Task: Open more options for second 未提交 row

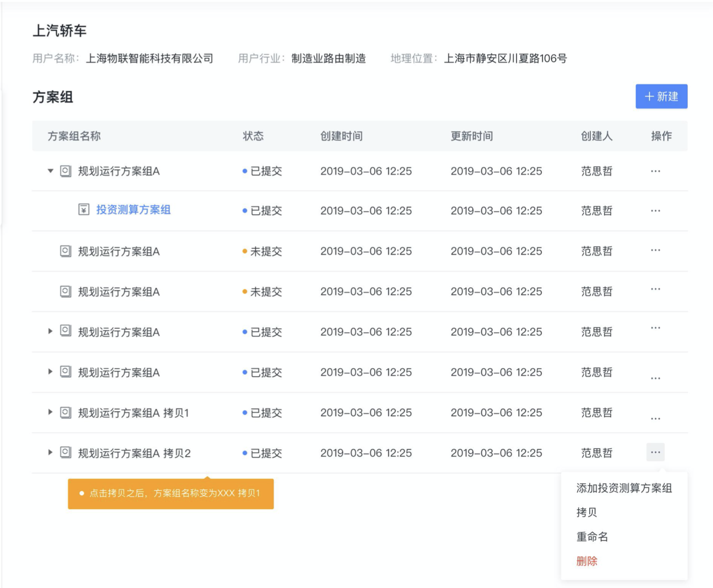Action: [x=655, y=289]
